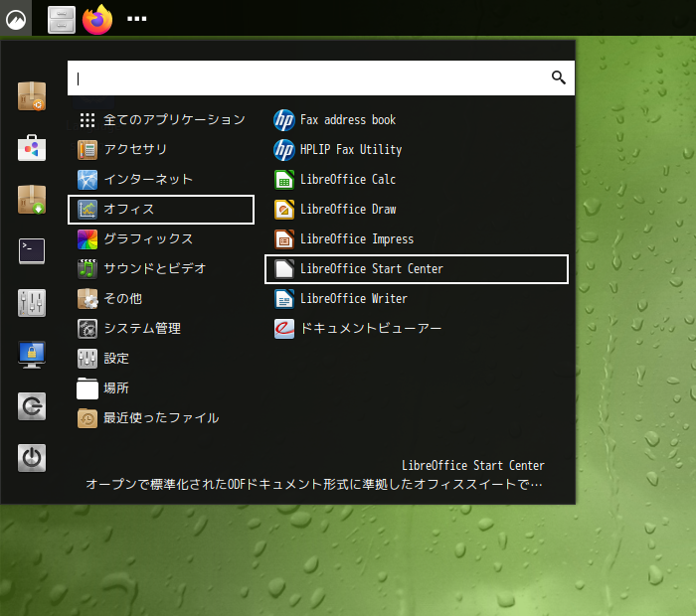
Task: Click the globe icon of インターネット
Action: point(87,180)
